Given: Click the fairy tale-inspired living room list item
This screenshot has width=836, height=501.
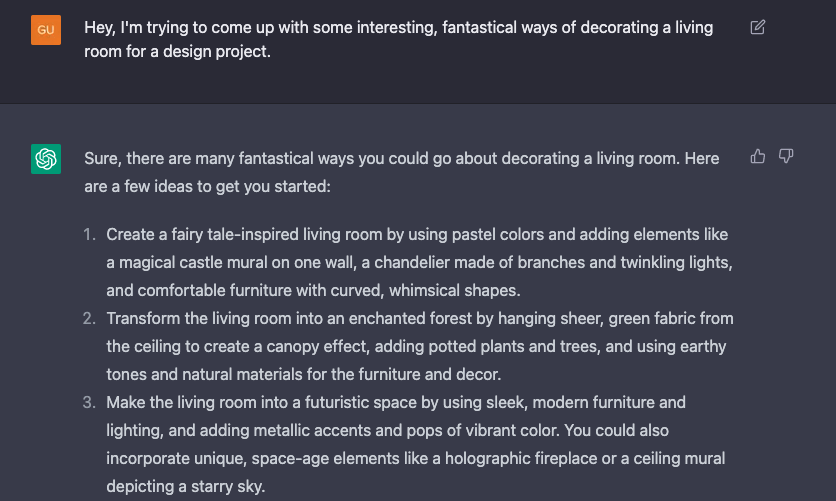Looking at the screenshot, I should [x=419, y=262].
